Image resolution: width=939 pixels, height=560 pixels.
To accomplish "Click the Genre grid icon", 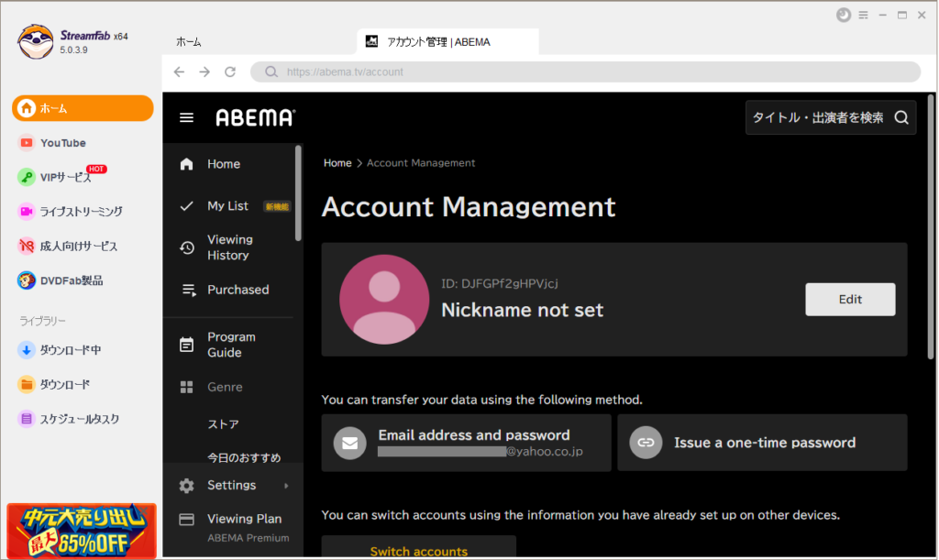I will coord(187,387).
